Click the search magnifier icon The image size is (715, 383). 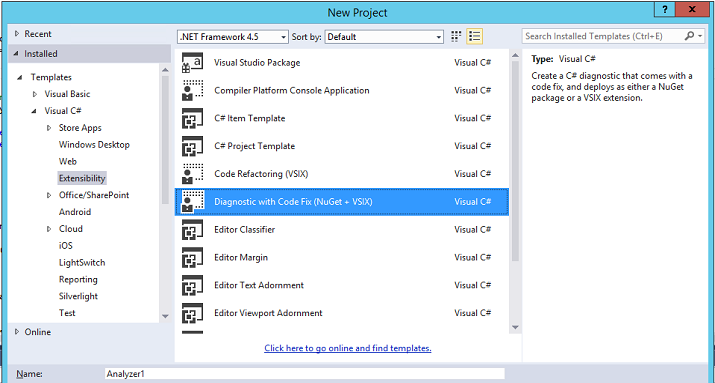click(689, 36)
